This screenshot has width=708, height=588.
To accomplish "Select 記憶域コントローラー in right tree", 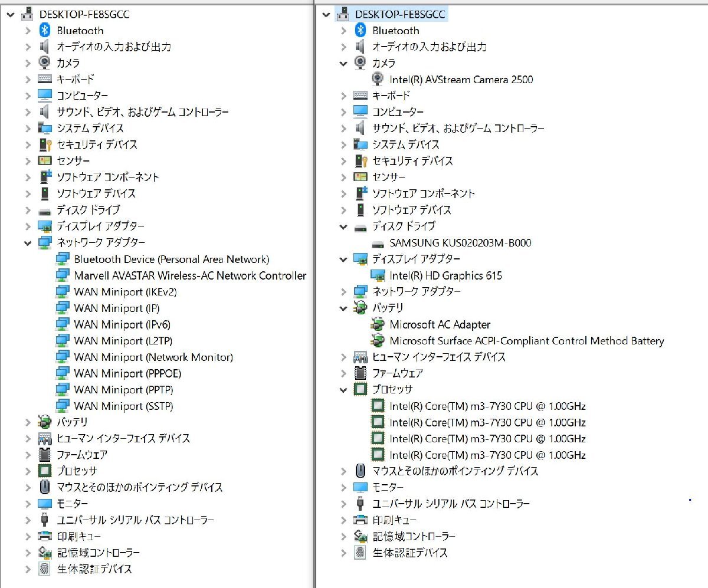I will (414, 536).
